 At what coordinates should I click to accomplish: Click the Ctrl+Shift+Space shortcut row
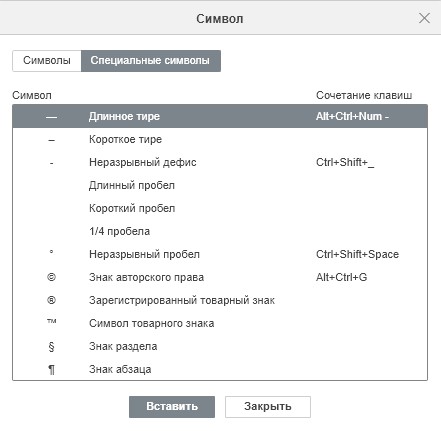220,254
